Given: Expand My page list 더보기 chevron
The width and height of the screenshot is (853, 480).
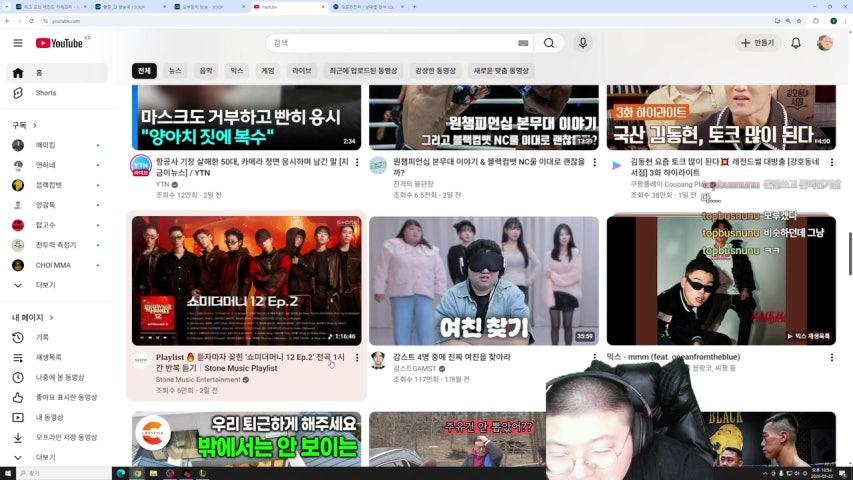Looking at the screenshot, I should (57, 458).
